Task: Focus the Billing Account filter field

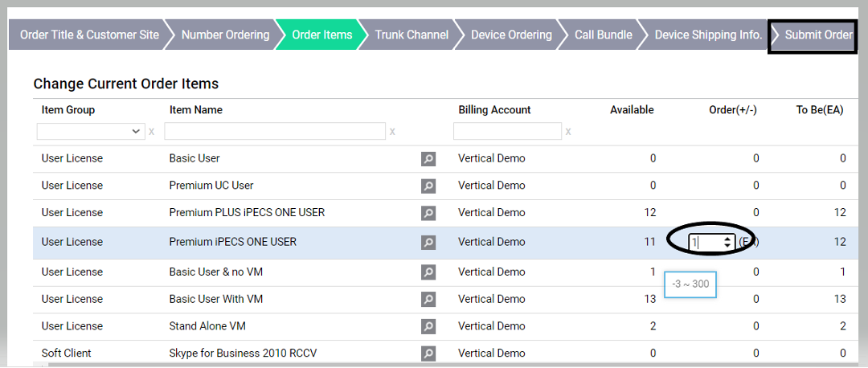Action: click(x=507, y=131)
